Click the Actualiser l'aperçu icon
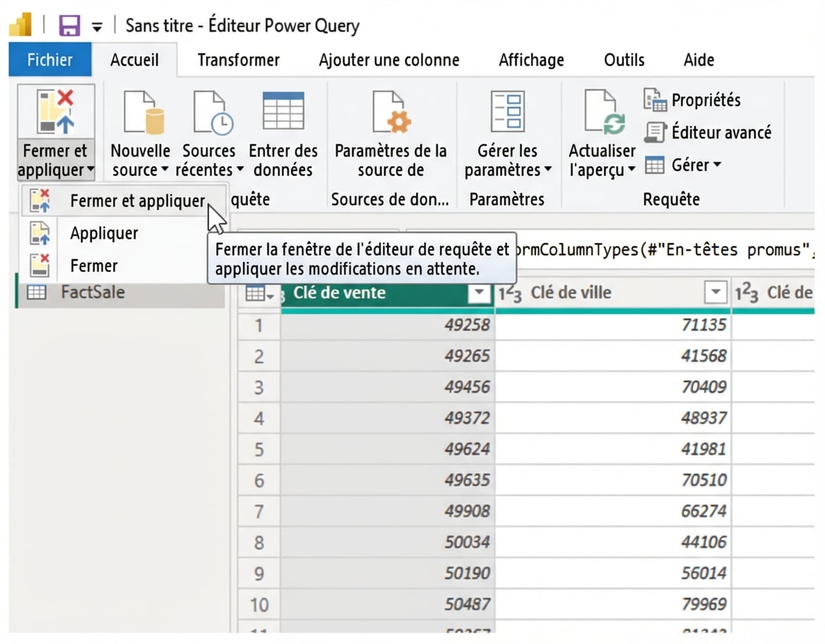The image size is (825, 644). point(602,112)
